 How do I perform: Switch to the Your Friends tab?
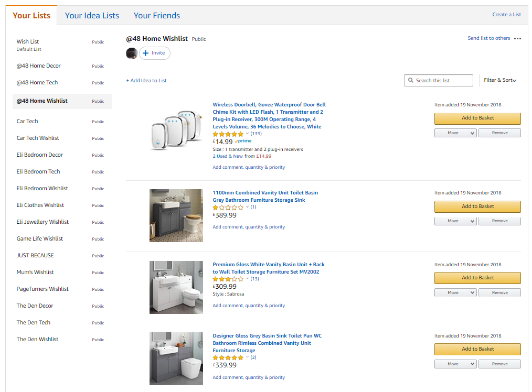coord(156,15)
